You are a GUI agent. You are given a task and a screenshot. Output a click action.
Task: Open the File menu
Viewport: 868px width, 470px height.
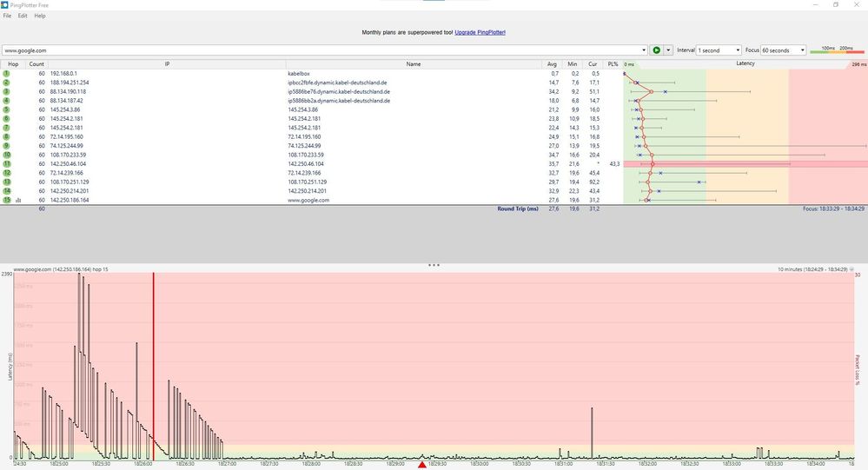(x=7, y=16)
